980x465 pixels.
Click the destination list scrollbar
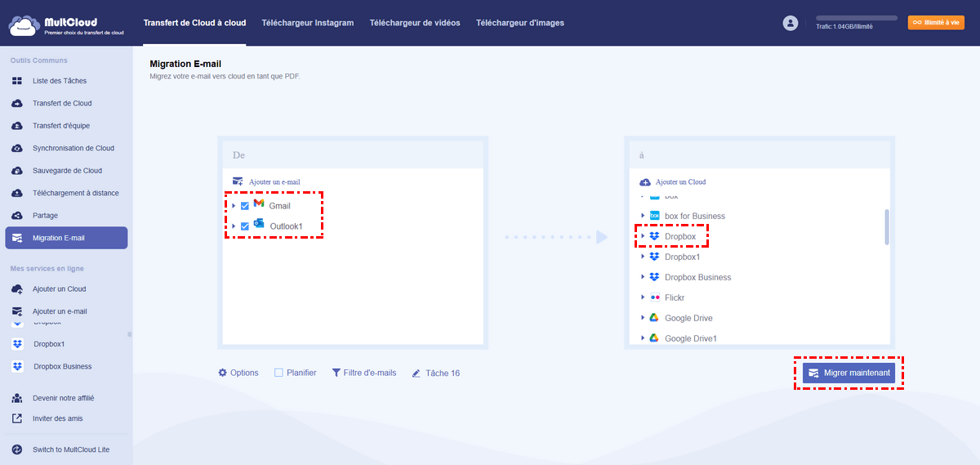point(887,226)
